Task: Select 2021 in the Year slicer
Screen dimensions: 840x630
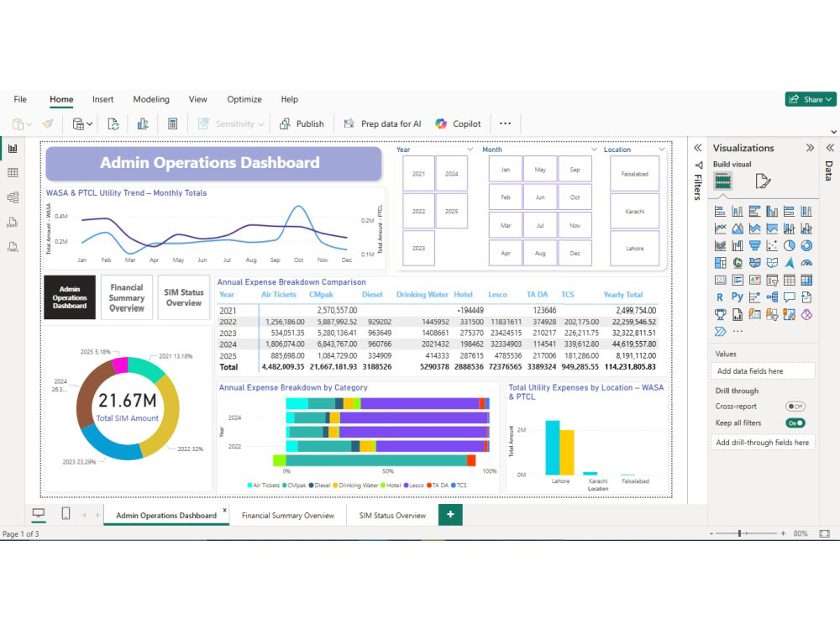Action: [418, 174]
